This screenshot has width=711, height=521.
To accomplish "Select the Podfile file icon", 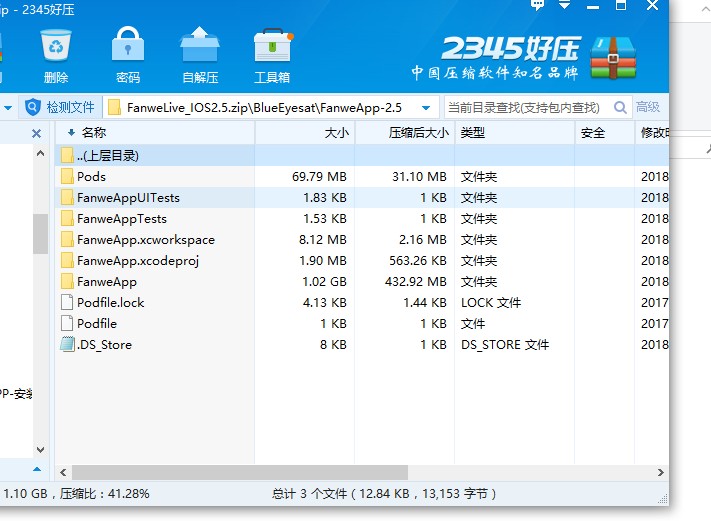I will pos(67,323).
